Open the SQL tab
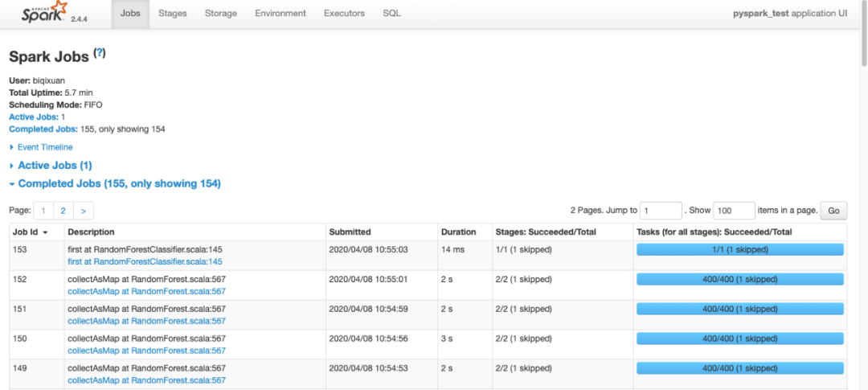The width and height of the screenshot is (868, 390). [x=391, y=14]
